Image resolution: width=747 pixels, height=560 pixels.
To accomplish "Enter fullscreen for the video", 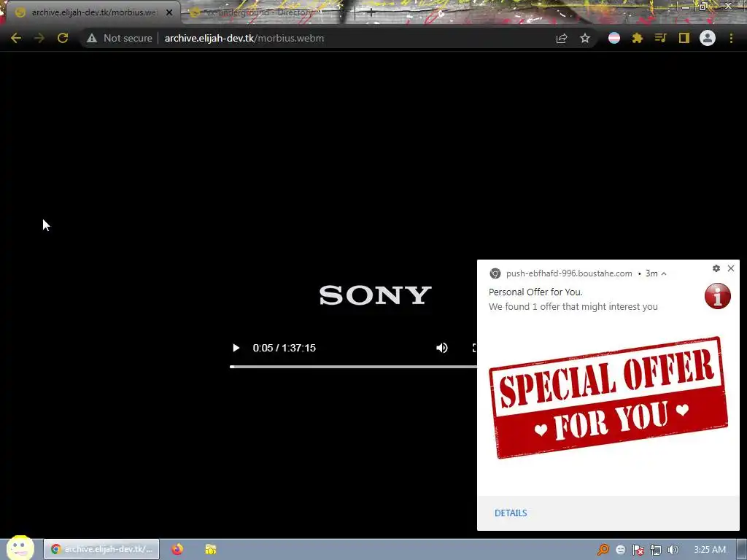I will click(x=474, y=348).
